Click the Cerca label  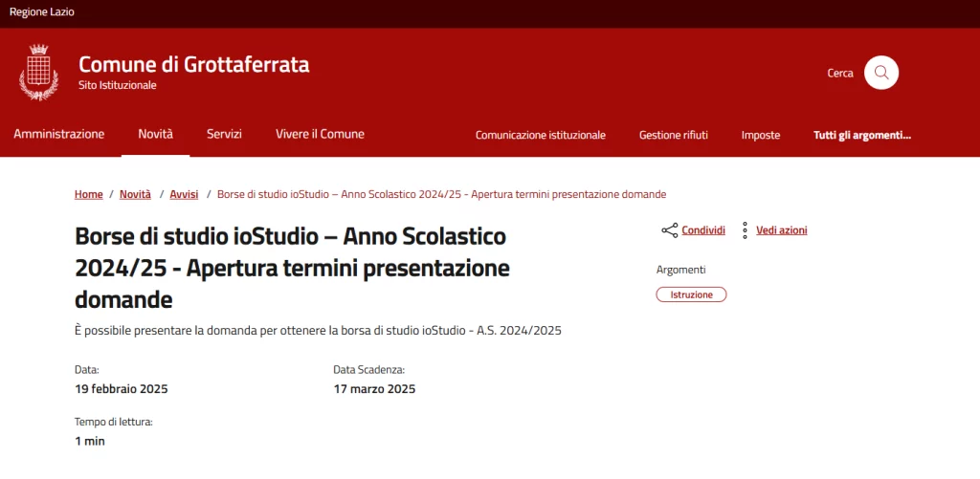[x=840, y=73]
